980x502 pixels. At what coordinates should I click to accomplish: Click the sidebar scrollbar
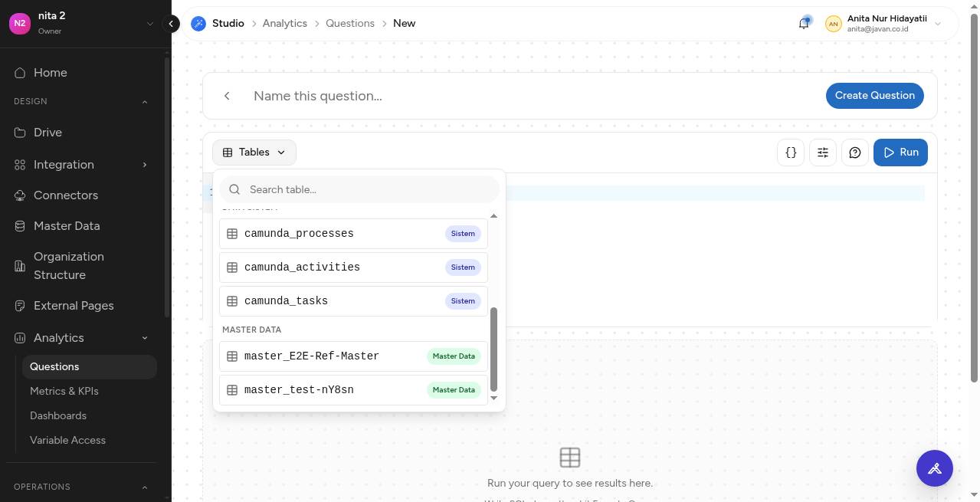[167, 188]
